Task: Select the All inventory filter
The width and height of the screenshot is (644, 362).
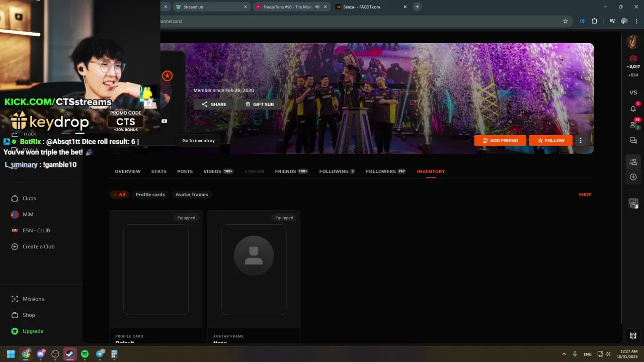Action: 119,195
